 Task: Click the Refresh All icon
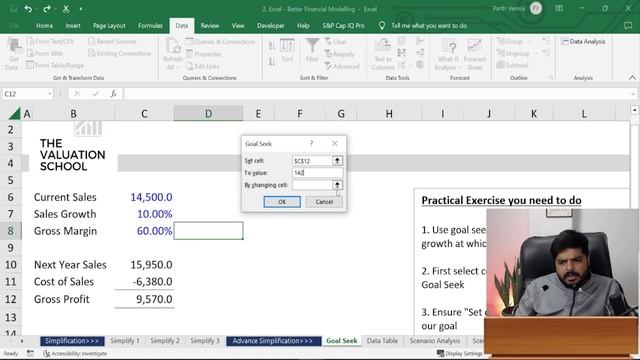[x=173, y=54]
